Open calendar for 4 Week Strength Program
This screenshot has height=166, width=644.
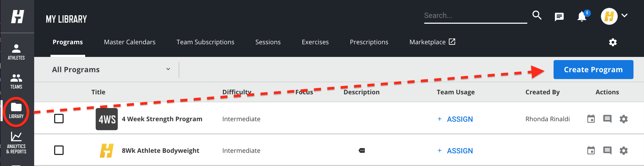[x=591, y=119]
